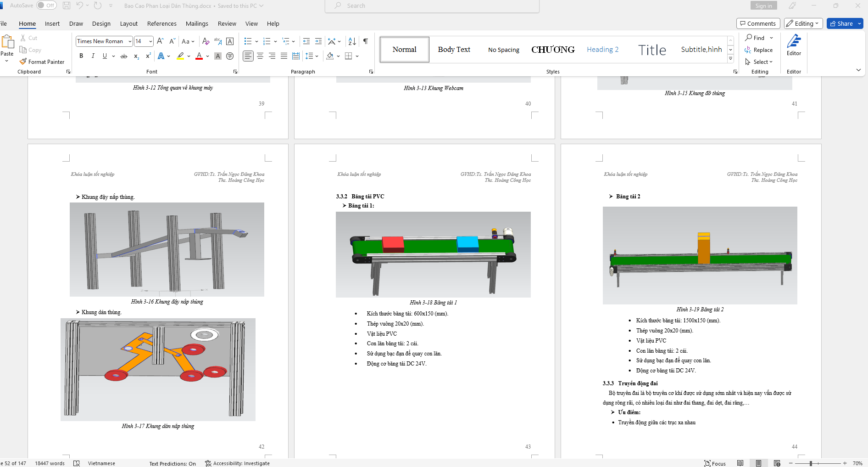Apply strikethrough formatting

tap(124, 56)
